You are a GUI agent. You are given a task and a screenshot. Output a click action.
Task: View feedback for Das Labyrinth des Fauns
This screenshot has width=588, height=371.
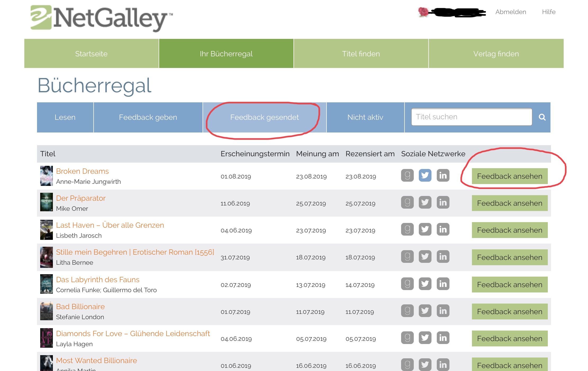[x=510, y=285]
